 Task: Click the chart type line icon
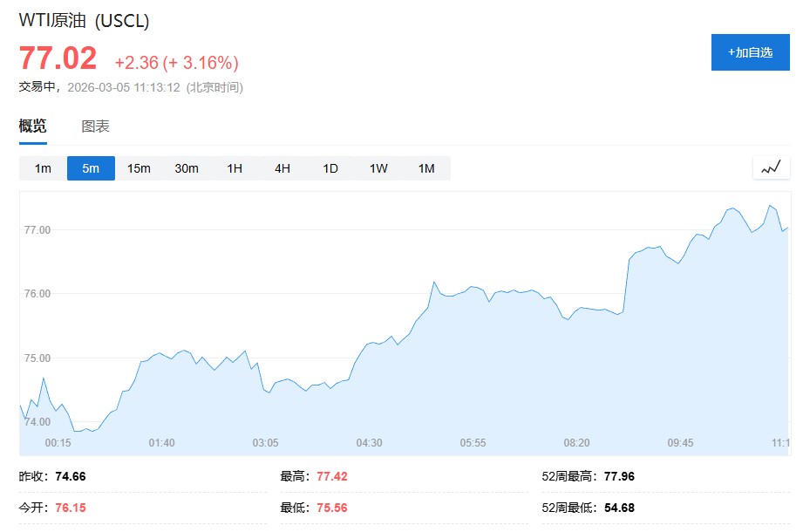pos(771,167)
